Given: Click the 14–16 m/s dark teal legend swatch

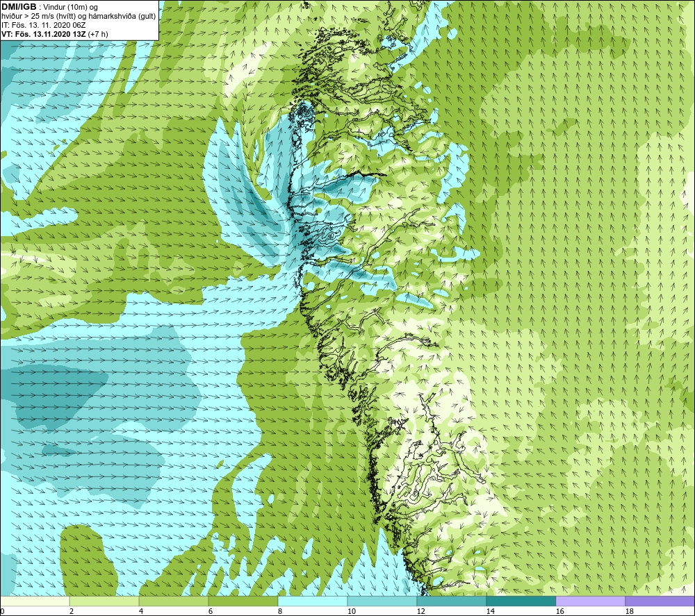Looking at the screenshot, I should (x=521, y=601).
